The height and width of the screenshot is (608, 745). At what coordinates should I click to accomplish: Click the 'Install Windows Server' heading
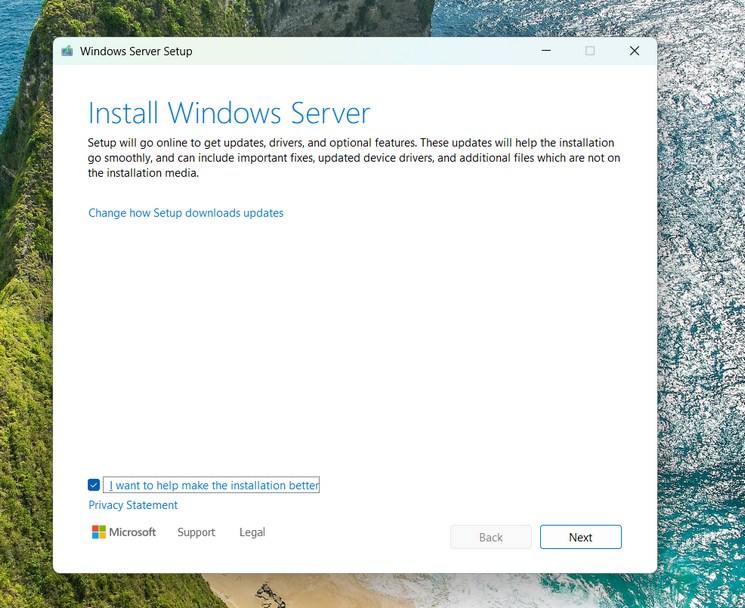point(229,113)
